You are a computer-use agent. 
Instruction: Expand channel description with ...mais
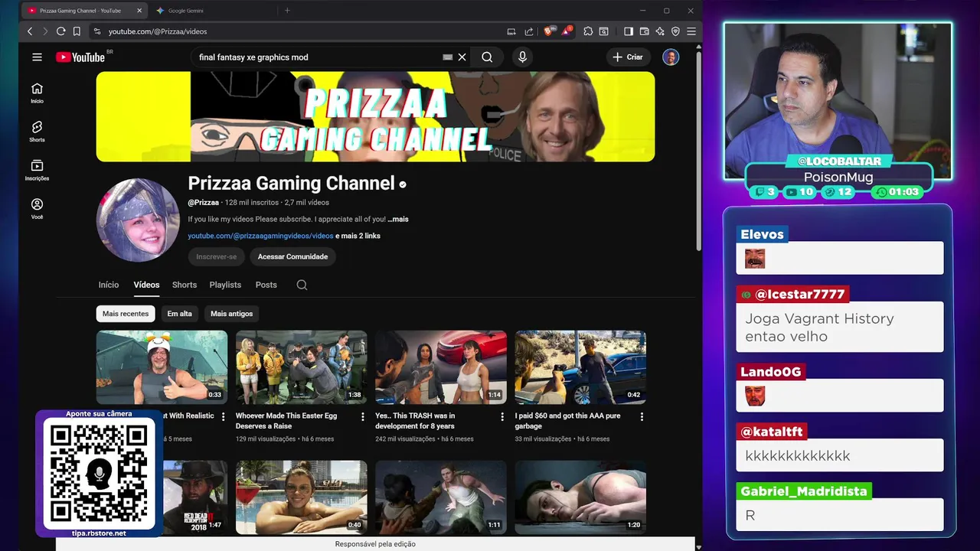click(x=398, y=219)
